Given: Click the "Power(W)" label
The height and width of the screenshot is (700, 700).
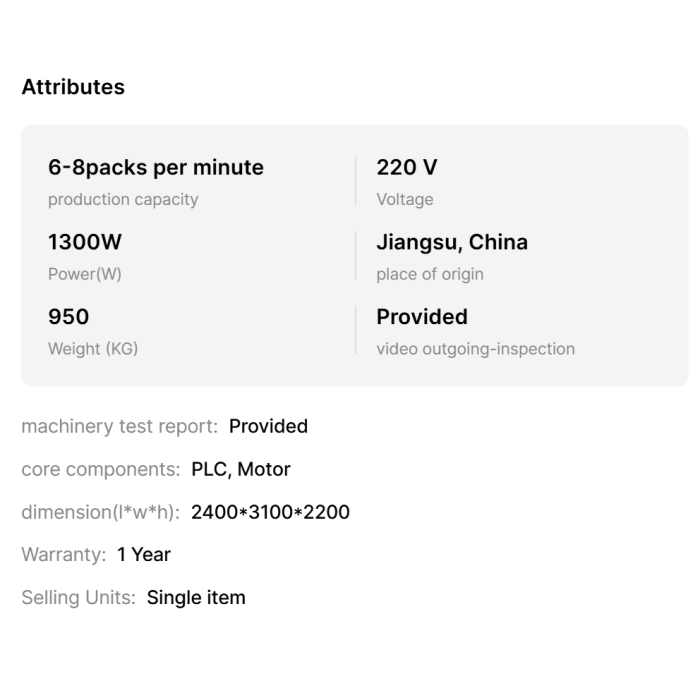Looking at the screenshot, I should [x=85, y=274].
